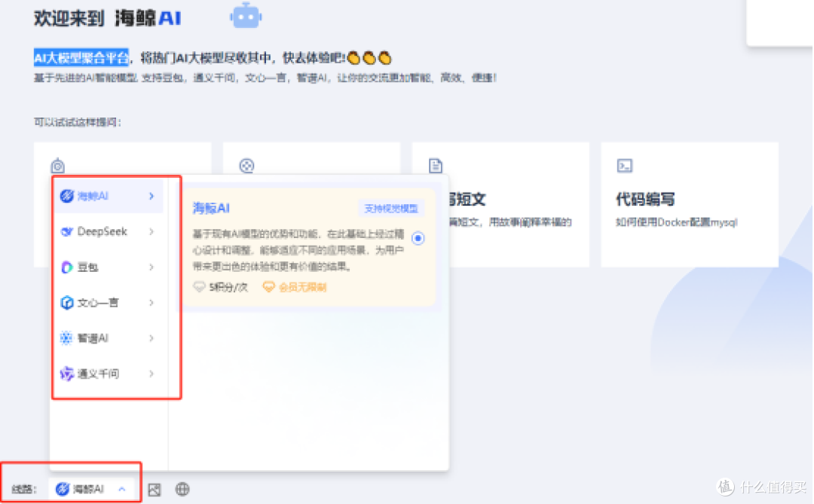Click the DeepSeek whale icon
Viewport: 814px width, 504px height.
[x=67, y=231]
